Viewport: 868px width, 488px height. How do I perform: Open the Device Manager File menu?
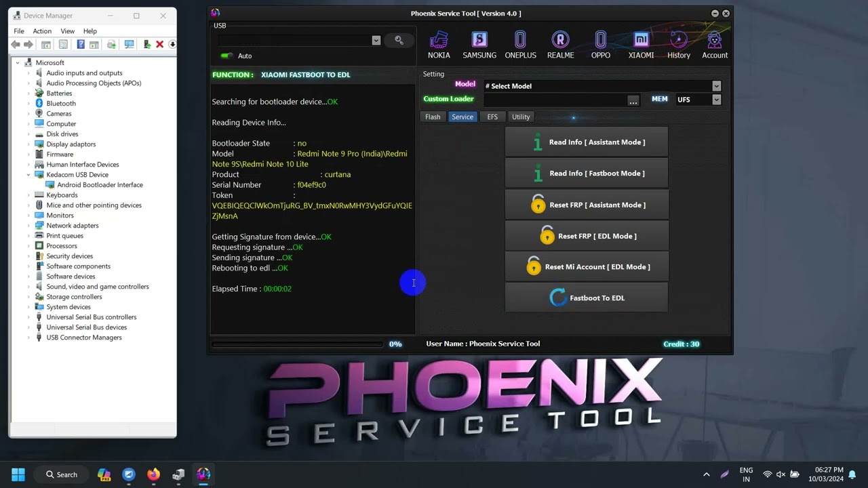tap(19, 31)
